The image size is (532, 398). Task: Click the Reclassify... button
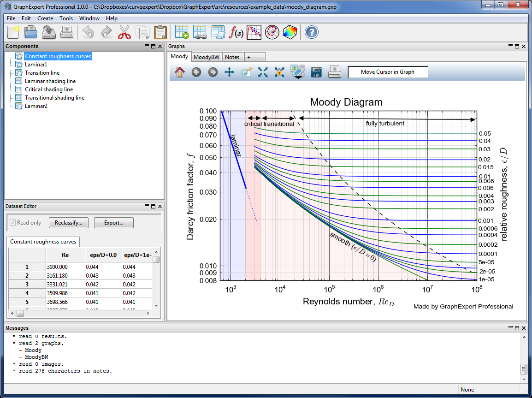[68, 223]
